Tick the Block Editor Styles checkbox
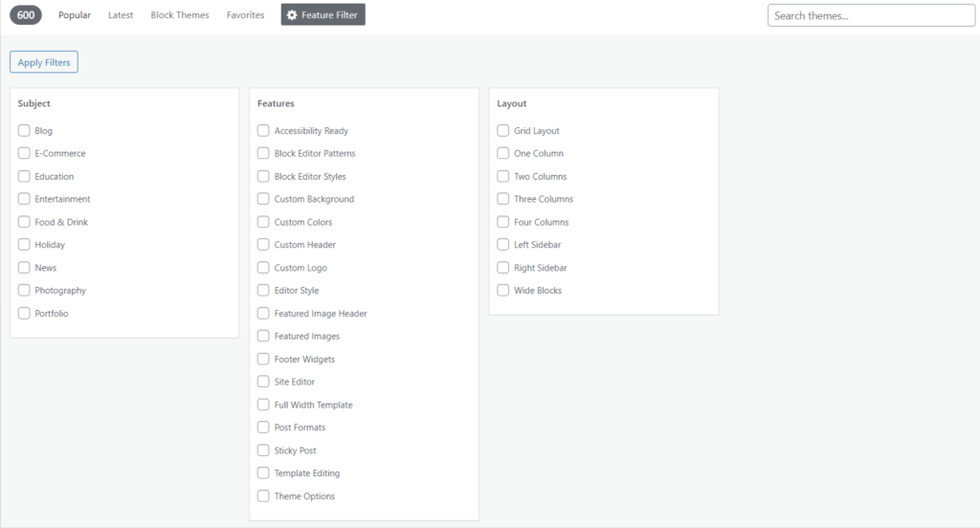Screen dimensions: 980x528 [x=263, y=176]
